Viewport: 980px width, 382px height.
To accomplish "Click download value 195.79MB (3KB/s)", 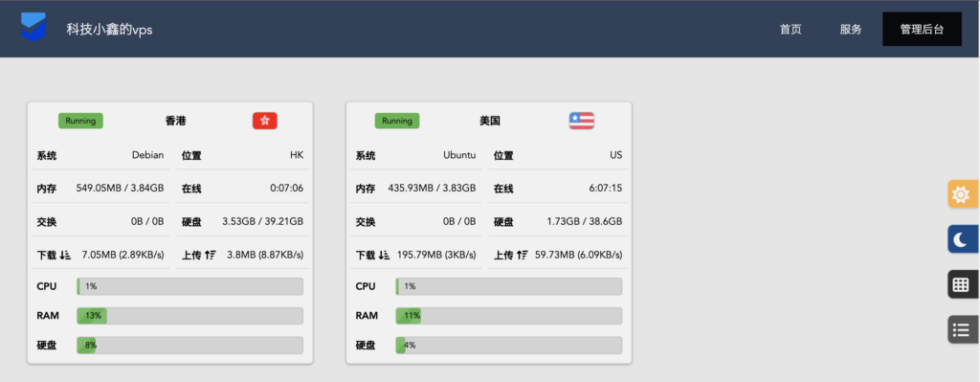I will (x=436, y=255).
